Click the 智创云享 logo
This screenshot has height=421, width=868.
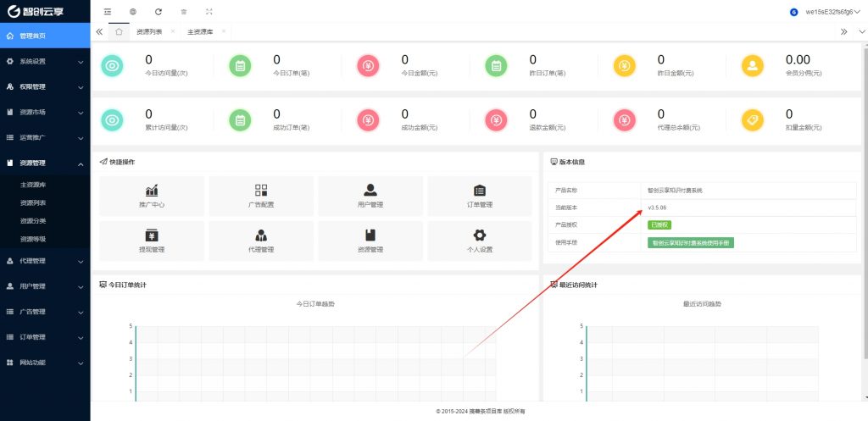36,11
